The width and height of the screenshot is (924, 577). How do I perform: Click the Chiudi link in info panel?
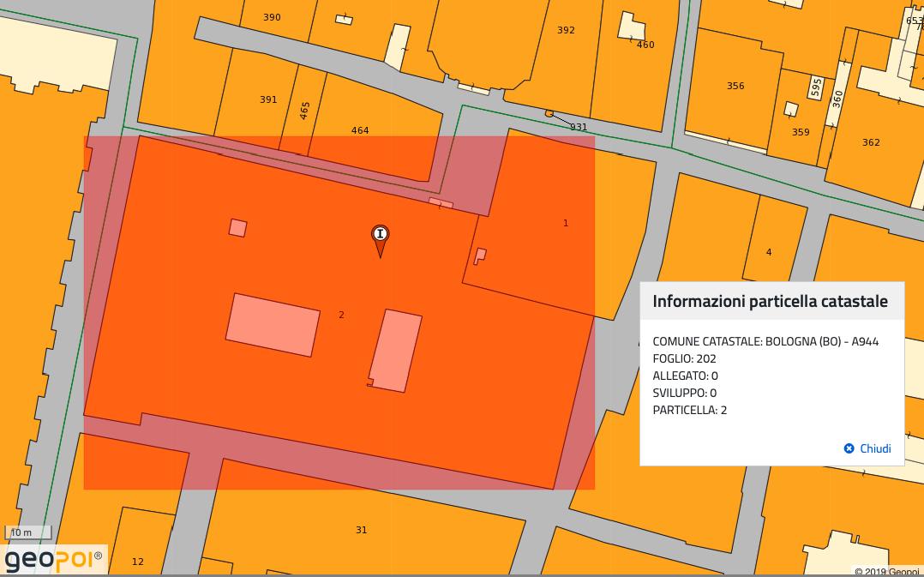pyautogui.click(x=875, y=448)
